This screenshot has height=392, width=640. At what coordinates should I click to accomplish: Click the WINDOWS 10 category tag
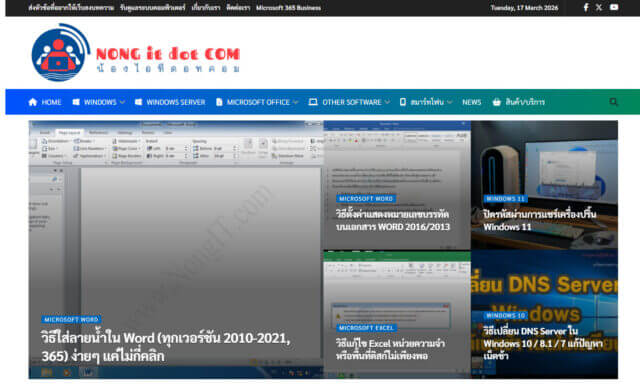[505, 316]
